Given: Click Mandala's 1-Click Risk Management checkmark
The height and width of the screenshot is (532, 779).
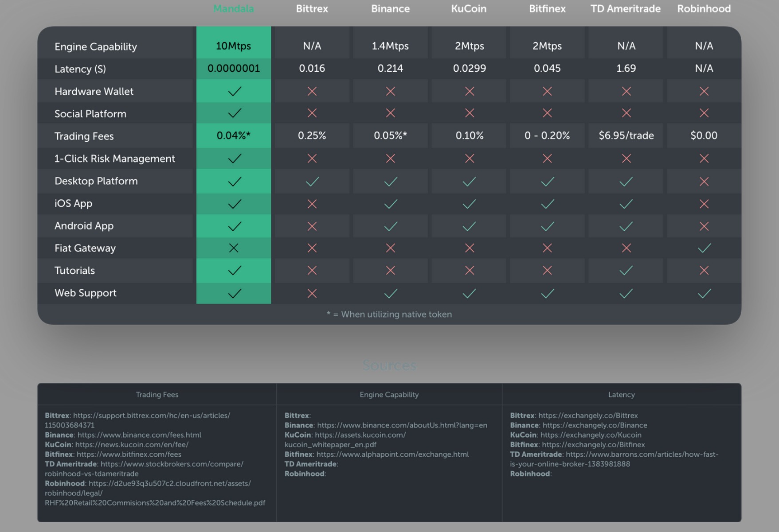Looking at the screenshot, I should 234,159.
